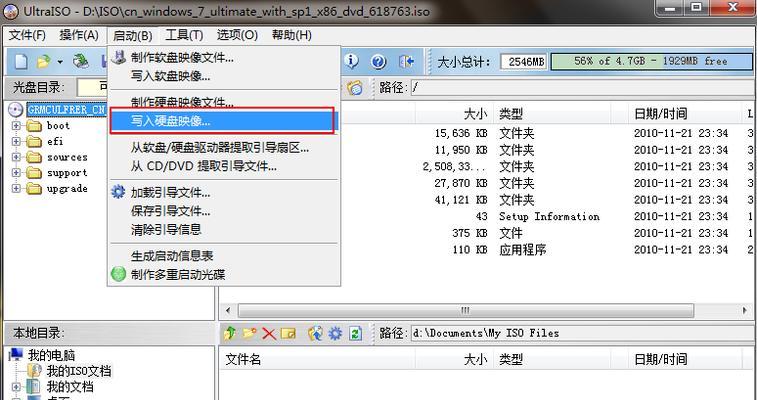Click the 15,636 KB size cell

461,133
